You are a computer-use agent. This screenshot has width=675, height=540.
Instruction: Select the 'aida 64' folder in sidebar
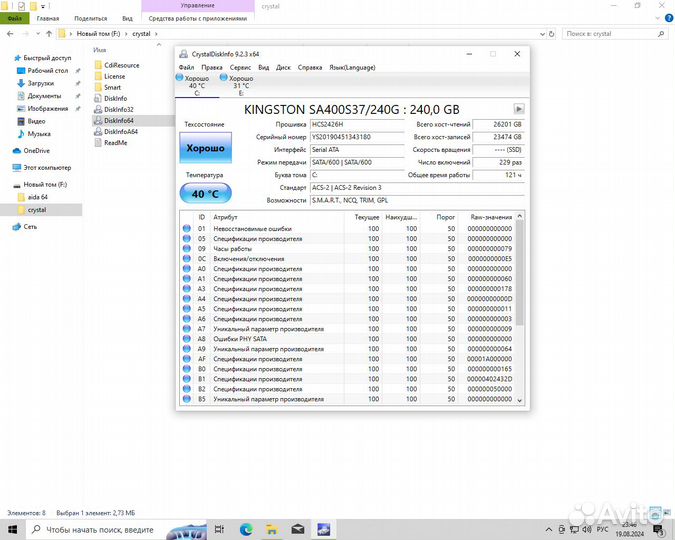pyautogui.click(x=38, y=198)
